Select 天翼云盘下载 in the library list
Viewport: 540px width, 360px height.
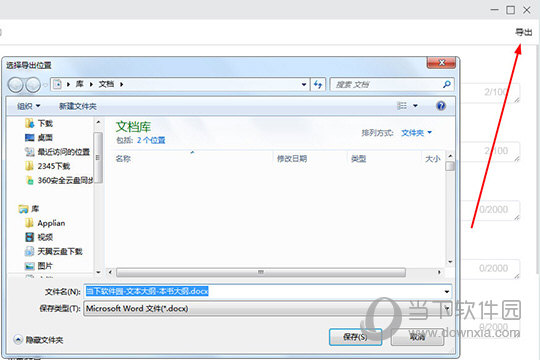click(54, 251)
